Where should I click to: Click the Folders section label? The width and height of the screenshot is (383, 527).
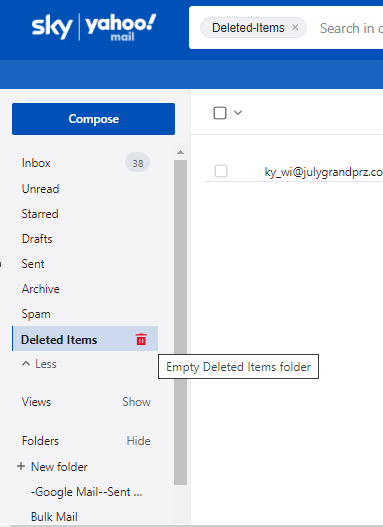(x=40, y=441)
